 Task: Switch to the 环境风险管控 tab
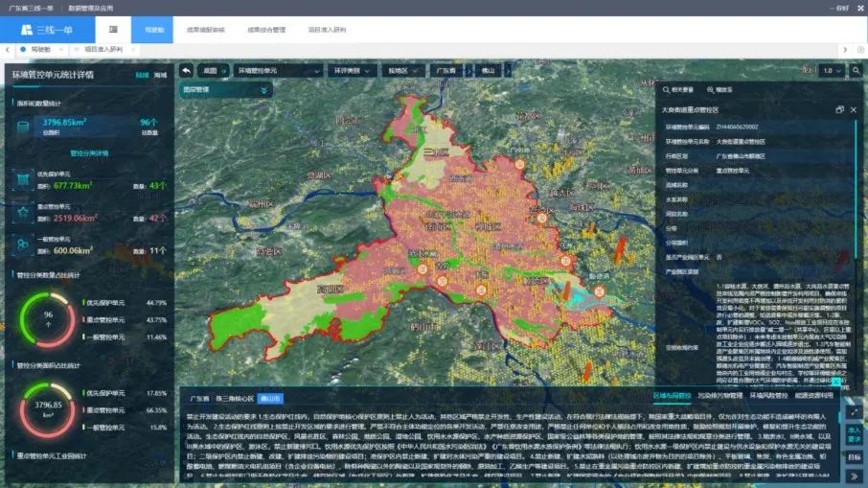(x=768, y=396)
